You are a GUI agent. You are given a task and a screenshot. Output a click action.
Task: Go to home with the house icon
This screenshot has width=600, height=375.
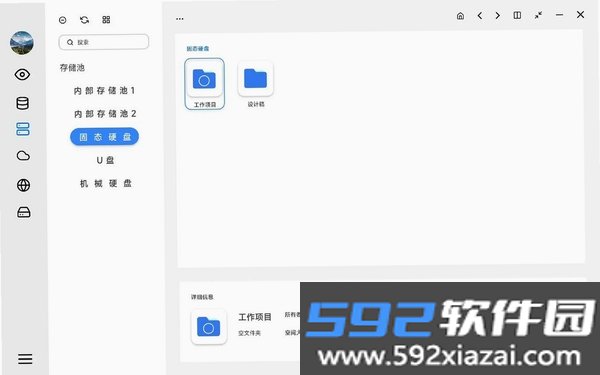(460, 16)
